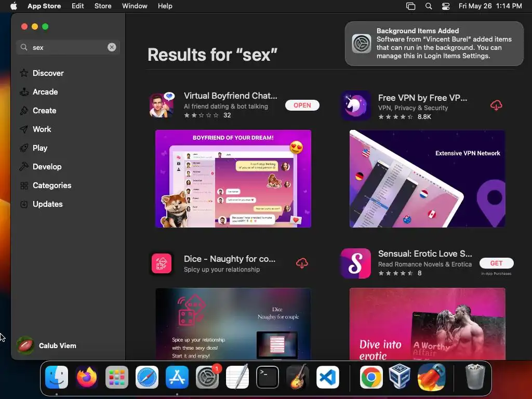
Task: Click the search magnifier icon in sidebar
Action: [24, 47]
